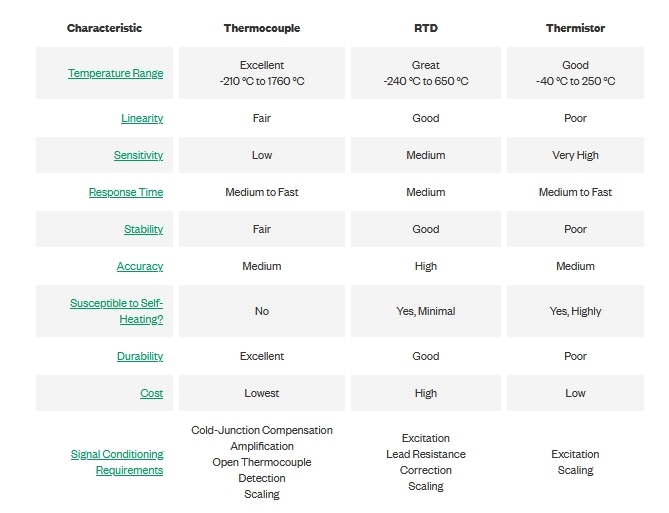
Task: Click the Cold-Junction Compensation text
Action: click(262, 430)
